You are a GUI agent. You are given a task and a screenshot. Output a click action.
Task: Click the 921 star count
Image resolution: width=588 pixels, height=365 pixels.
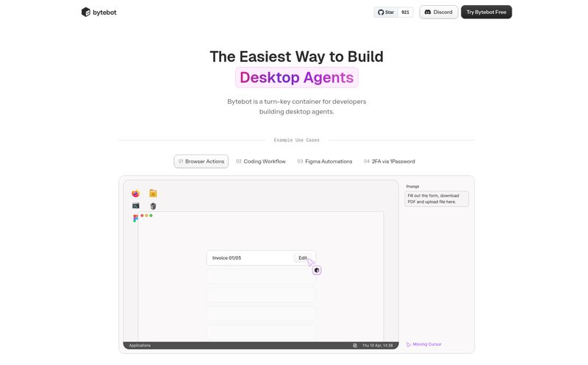(406, 12)
